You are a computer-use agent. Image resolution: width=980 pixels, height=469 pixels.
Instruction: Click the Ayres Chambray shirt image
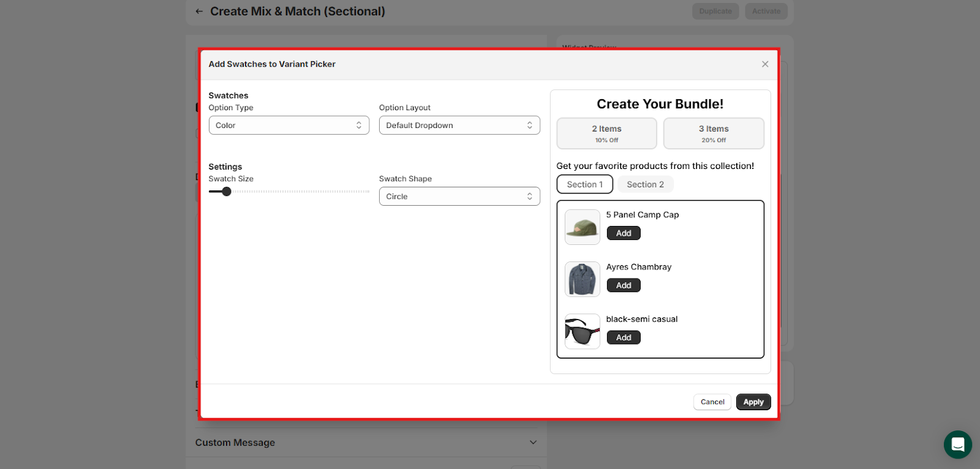pyautogui.click(x=582, y=279)
